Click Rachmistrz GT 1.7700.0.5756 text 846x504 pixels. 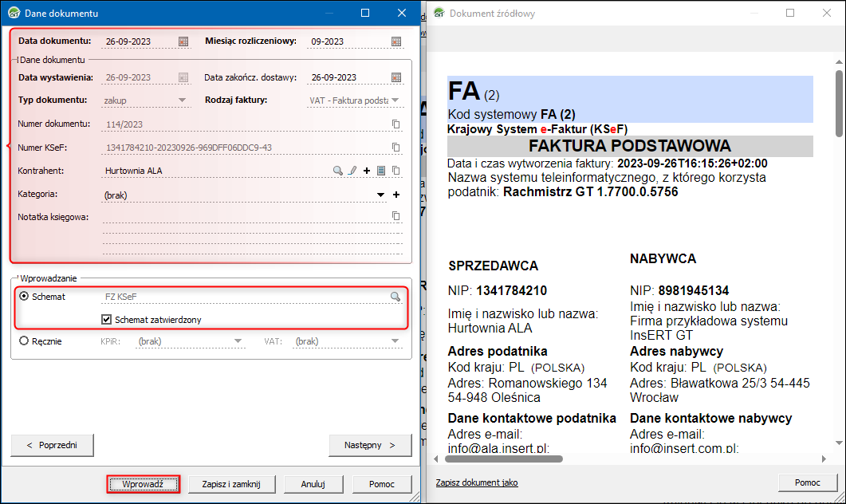pyautogui.click(x=590, y=192)
